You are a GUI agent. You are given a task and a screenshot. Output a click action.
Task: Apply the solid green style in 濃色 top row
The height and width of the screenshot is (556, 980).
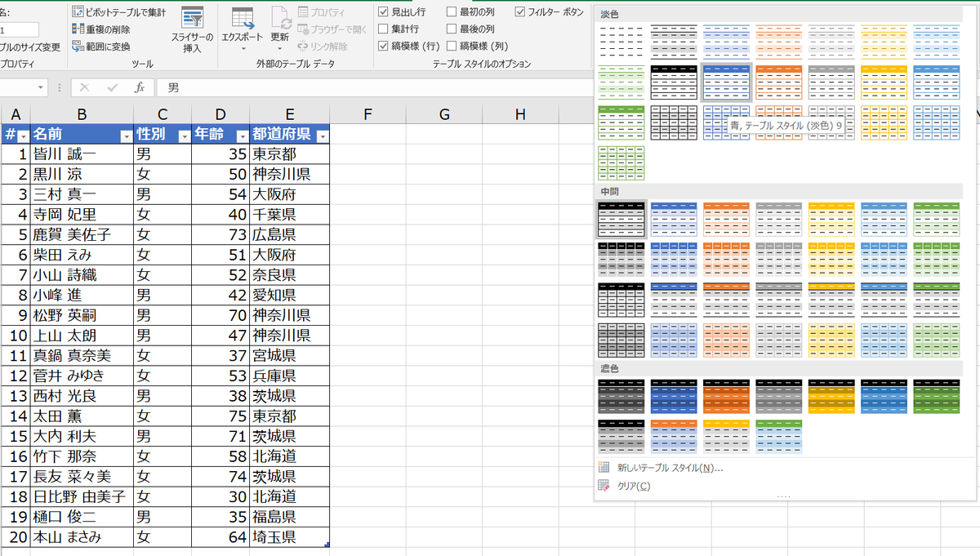[x=936, y=396]
